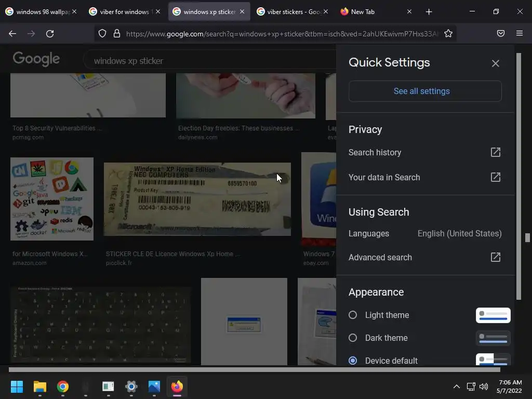Open the Pocket save icon
This screenshot has height=399, width=532.
(500, 33)
